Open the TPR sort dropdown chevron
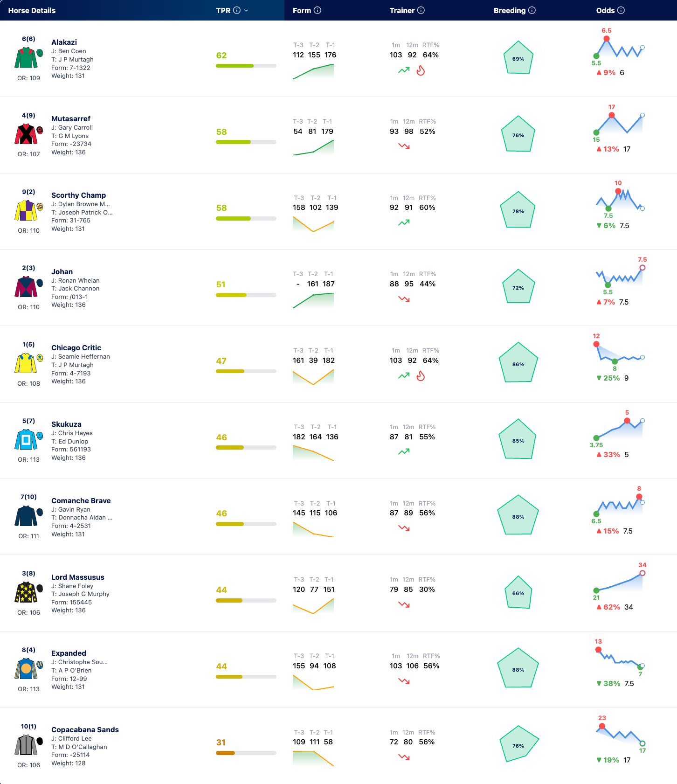Image resolution: width=677 pixels, height=784 pixels. (x=246, y=10)
